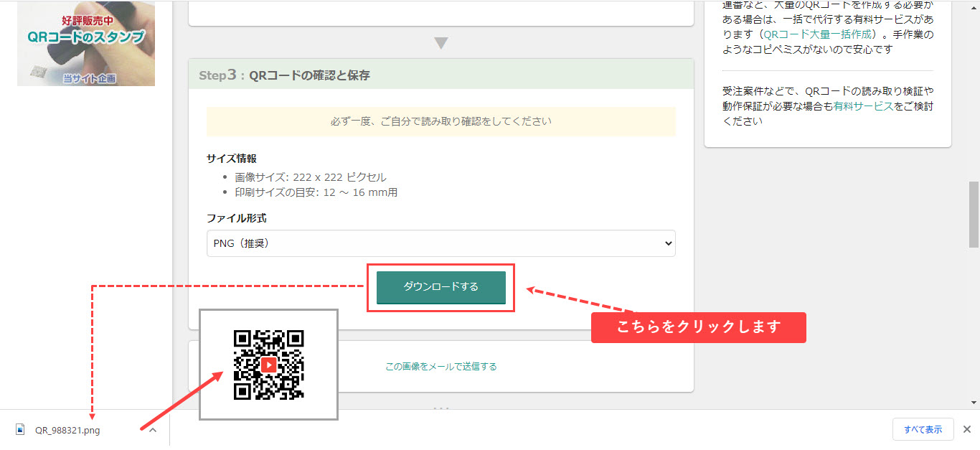Open the QRコードのスタンプ ad banner

(86, 43)
